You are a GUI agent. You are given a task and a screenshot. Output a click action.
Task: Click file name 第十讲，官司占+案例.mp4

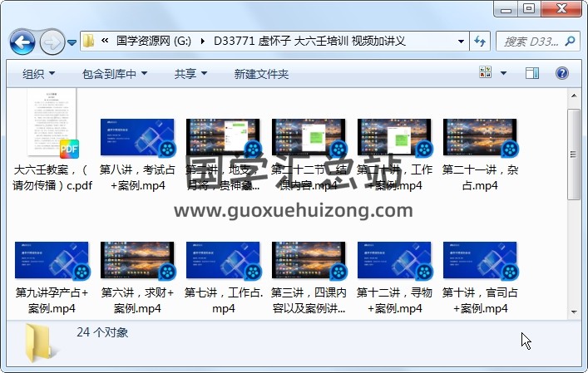pos(480,301)
